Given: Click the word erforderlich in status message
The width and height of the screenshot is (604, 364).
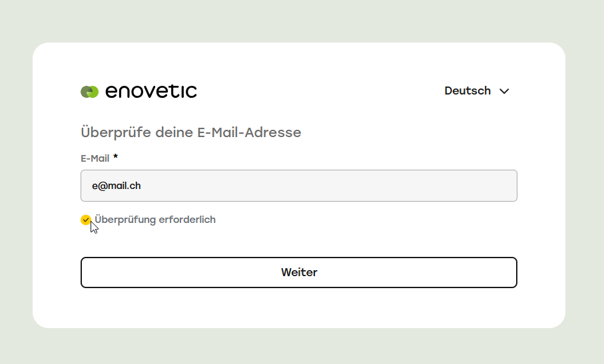Looking at the screenshot, I should click(x=187, y=220).
